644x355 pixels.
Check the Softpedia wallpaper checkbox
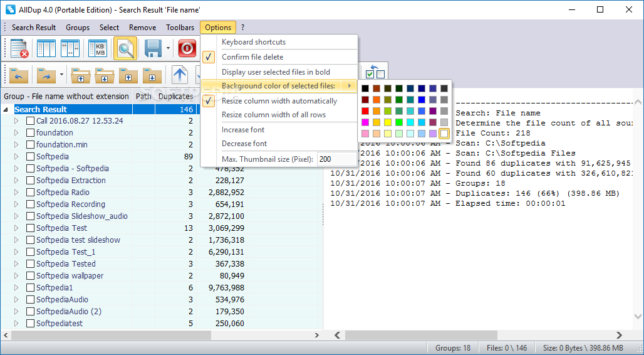pos(30,276)
